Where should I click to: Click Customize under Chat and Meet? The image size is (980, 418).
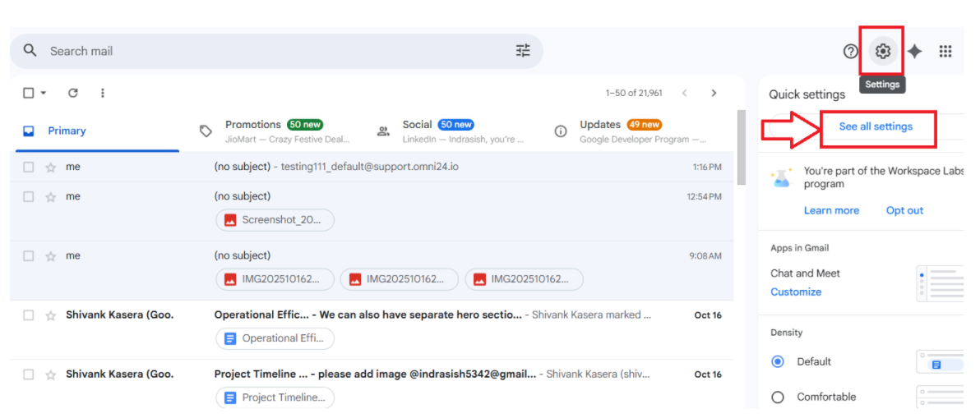point(796,292)
